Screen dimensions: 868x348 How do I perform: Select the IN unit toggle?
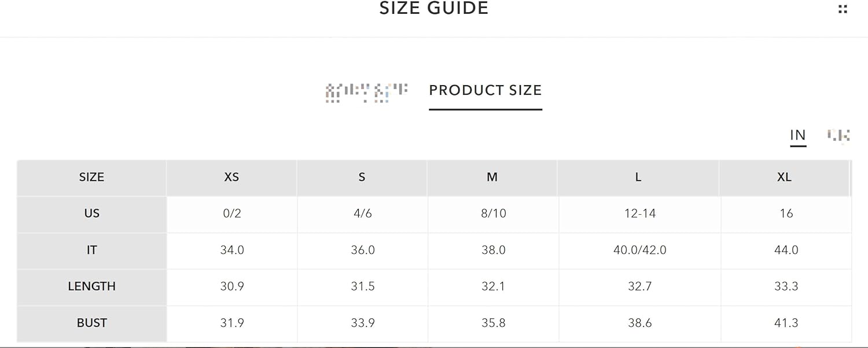click(x=798, y=135)
